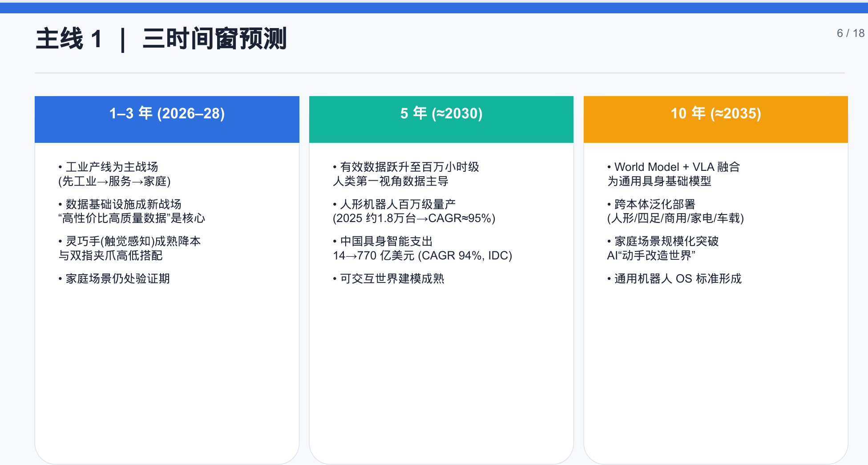Click the line 为通用具身基础模型
This screenshot has width=868, height=465.
point(659,181)
